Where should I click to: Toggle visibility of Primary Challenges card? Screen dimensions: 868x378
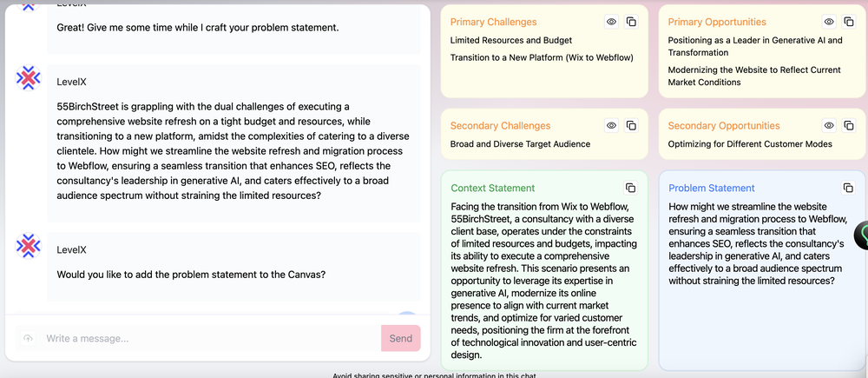[x=611, y=22]
